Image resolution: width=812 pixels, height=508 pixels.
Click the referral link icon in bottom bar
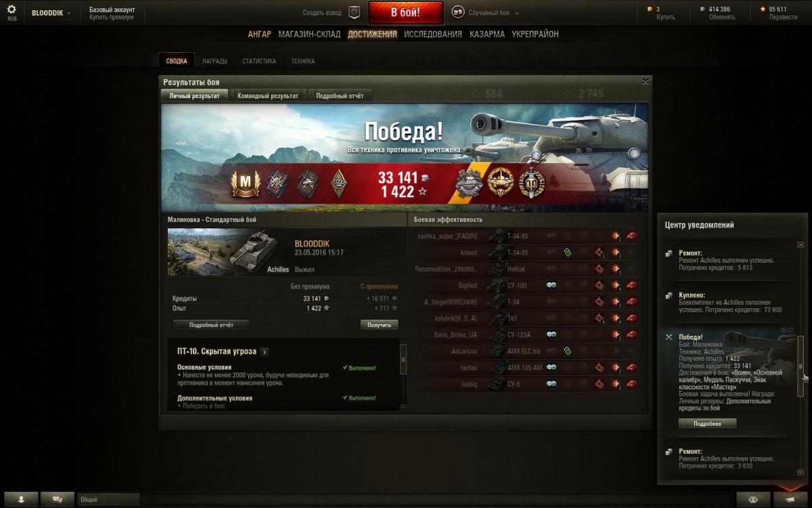click(752, 499)
